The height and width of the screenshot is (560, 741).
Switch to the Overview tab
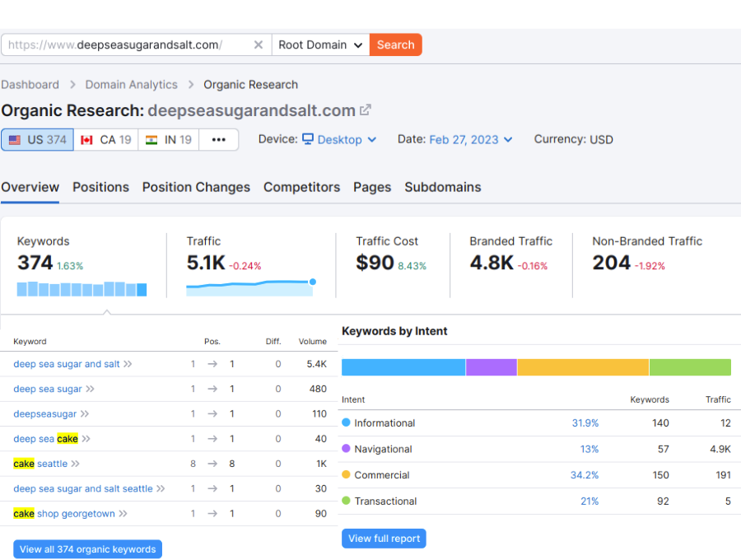(x=30, y=187)
